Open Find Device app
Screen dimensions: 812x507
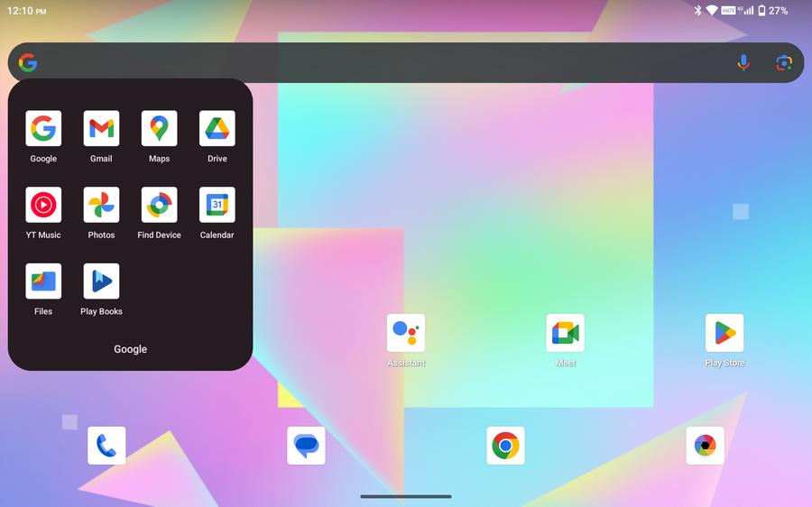(160, 205)
